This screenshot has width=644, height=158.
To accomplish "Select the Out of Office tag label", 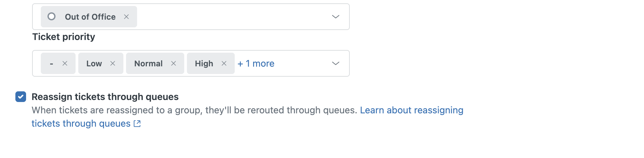I will 90,17.
